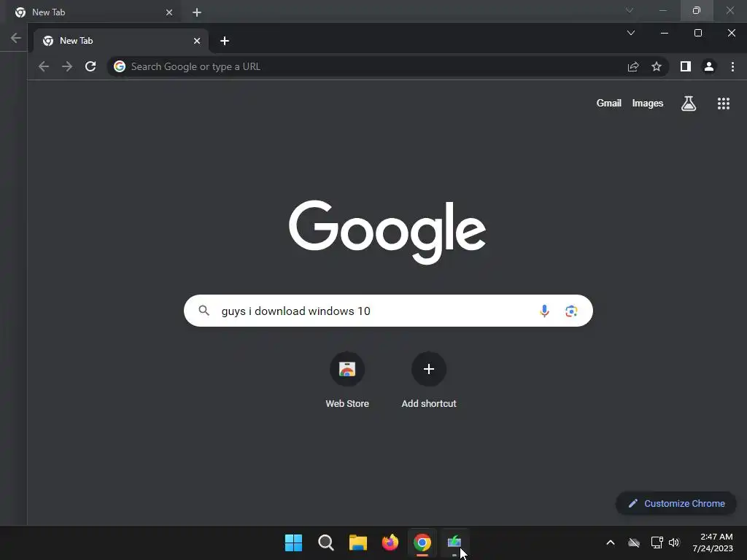The width and height of the screenshot is (747, 560).
Task: Start voice search with microphone
Action: pyautogui.click(x=544, y=311)
